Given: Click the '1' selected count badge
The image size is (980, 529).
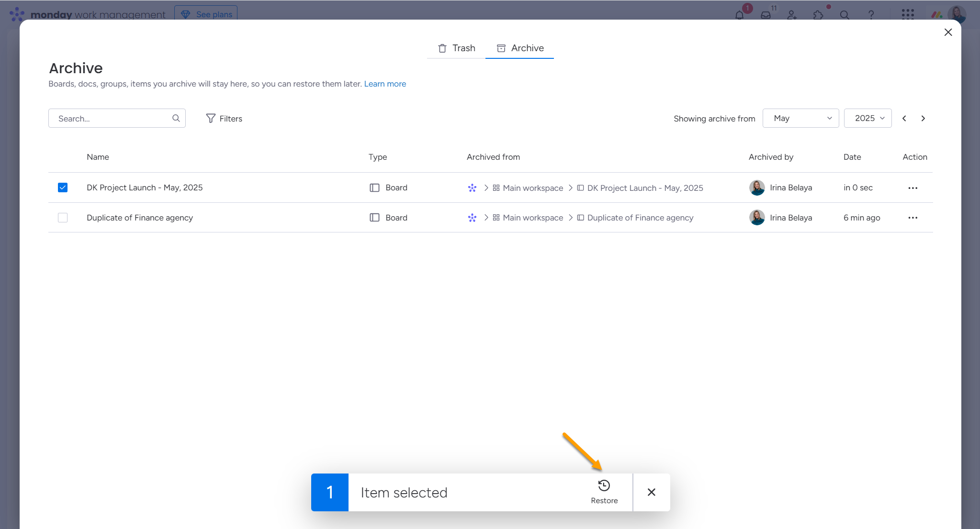Looking at the screenshot, I should 330,492.
